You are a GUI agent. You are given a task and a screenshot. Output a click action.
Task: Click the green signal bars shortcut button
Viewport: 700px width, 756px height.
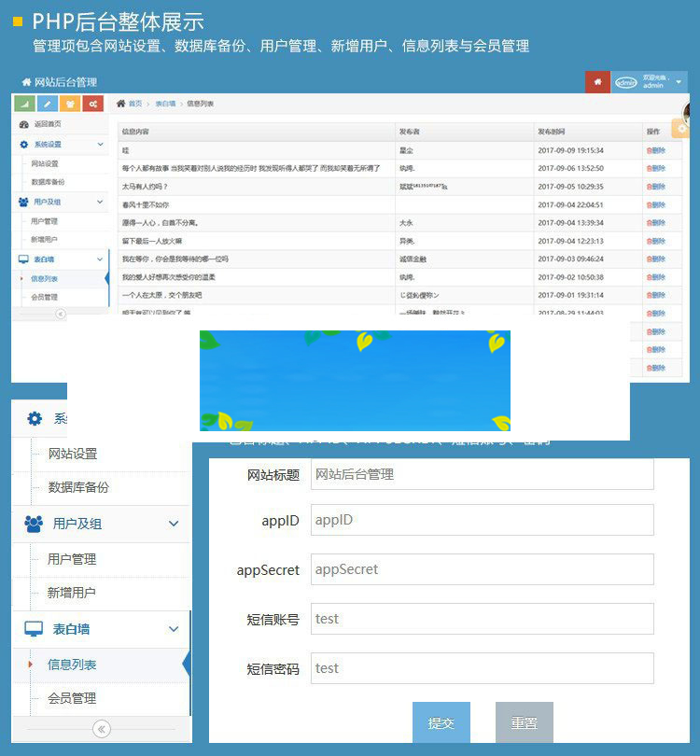click(x=23, y=104)
